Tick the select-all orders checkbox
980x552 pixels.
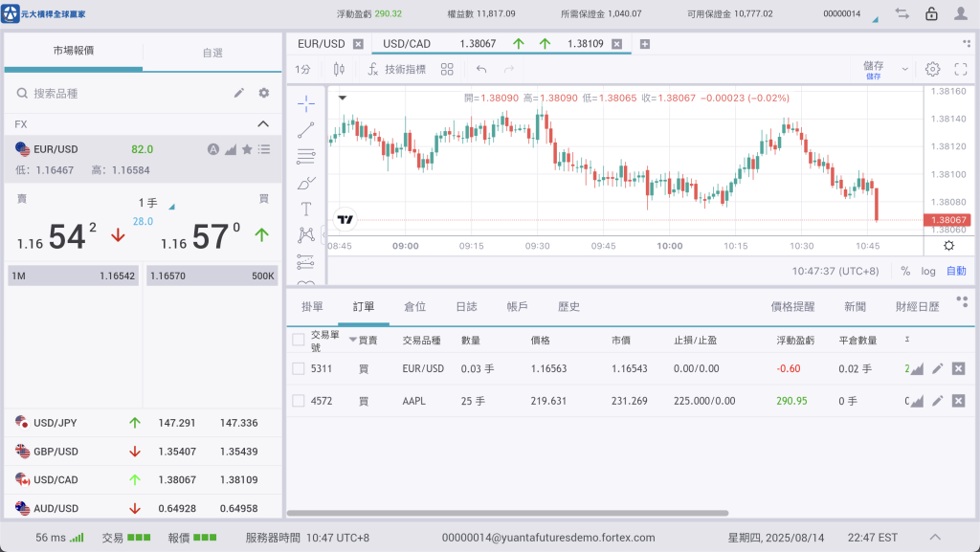coord(299,340)
